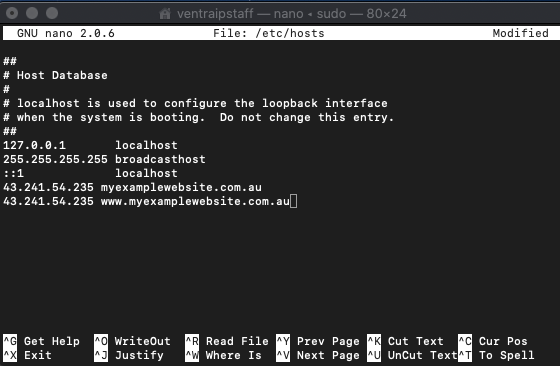Screen dimensions: 560x366
Task: Click the '^Y Prev Page' shortcut
Action: coord(318,341)
